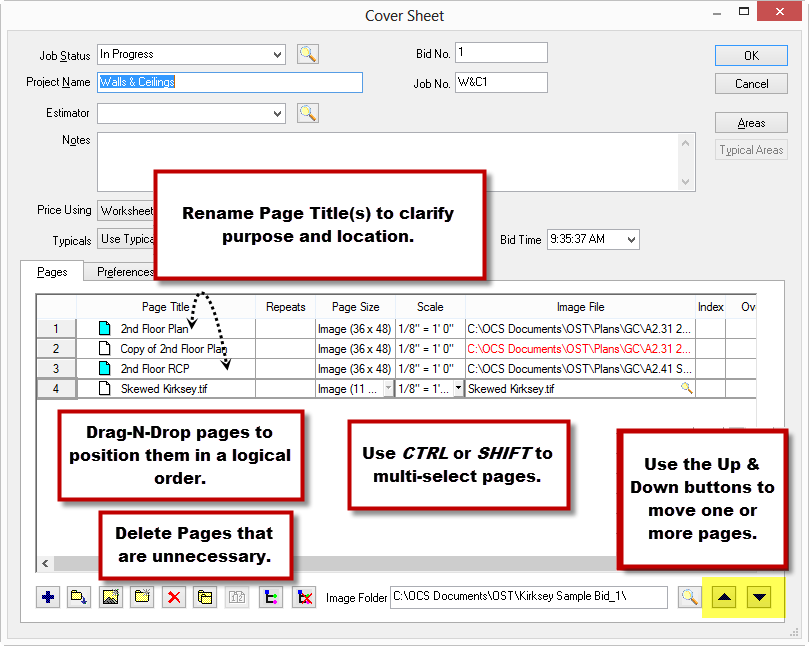Select row number 3 header

coord(56,369)
